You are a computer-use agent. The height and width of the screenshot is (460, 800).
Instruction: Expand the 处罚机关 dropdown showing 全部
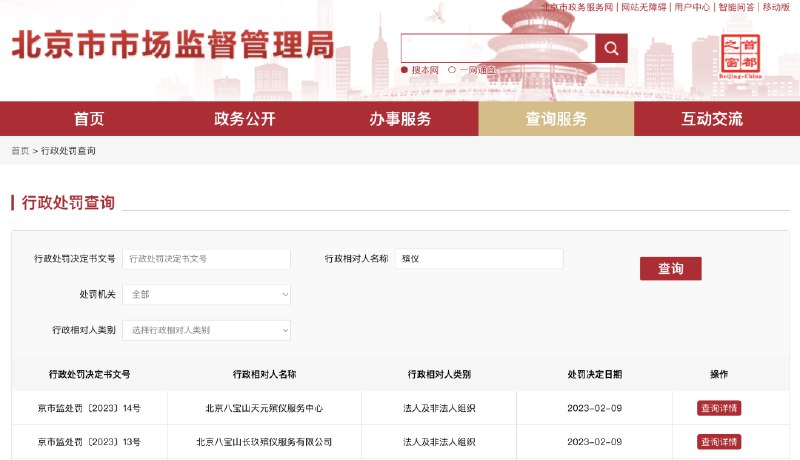pos(207,294)
